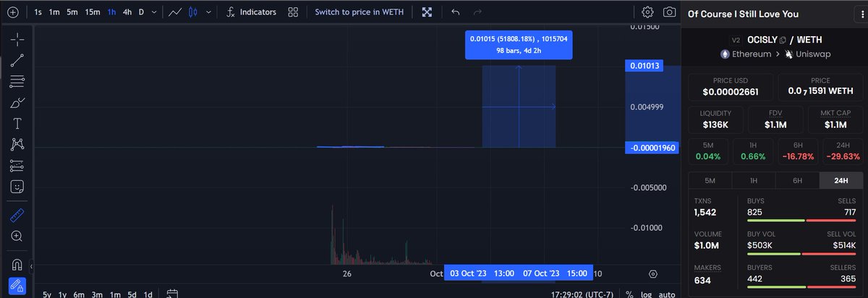This screenshot has height=298, width=868.
Task: Select the Text annotation tool
Action: coord(17,124)
